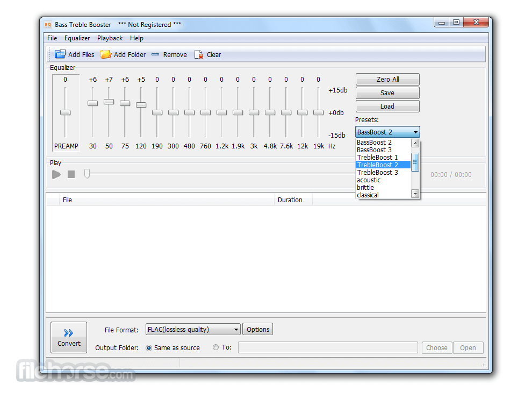532x398 pixels.
Task: Click the 3k band slider handle
Action: click(254, 112)
